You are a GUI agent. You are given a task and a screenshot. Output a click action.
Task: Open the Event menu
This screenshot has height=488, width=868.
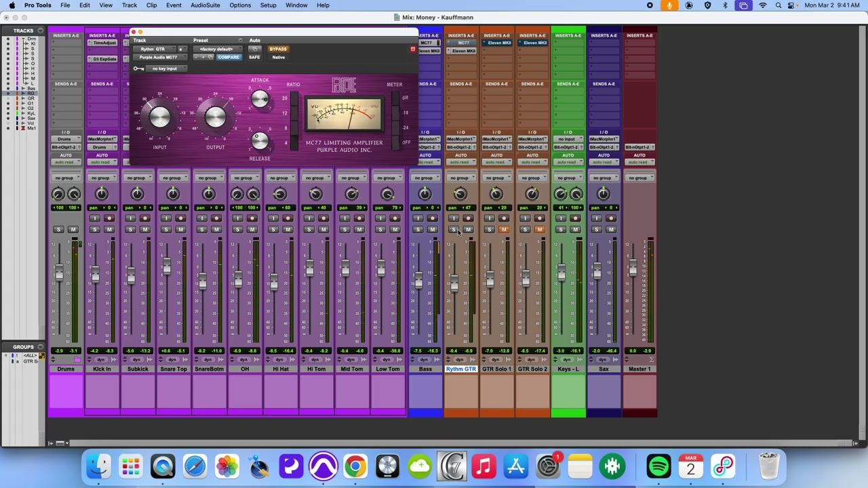174,5
